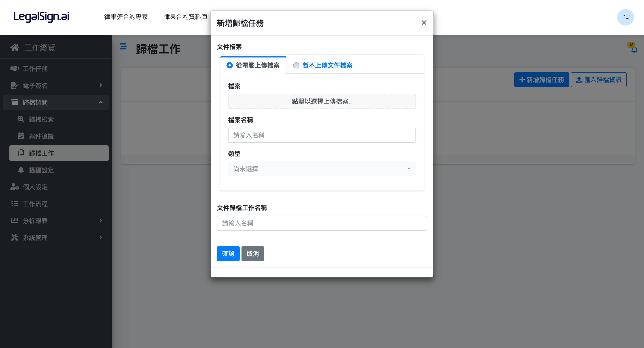This screenshot has height=348, width=644.
Task: Click the 檔案名稱 input field
Action: (322, 135)
